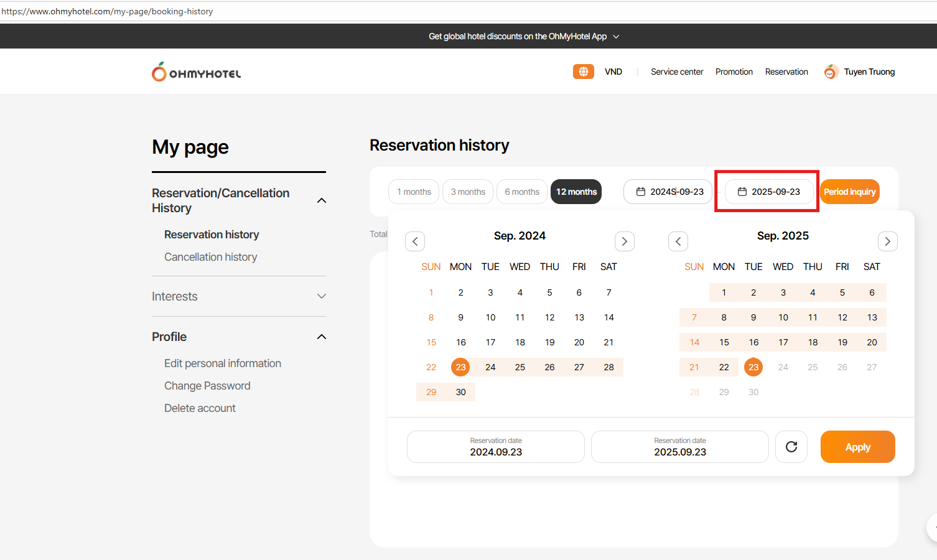Click the 2025-09-23 end date field
The width and height of the screenshot is (937, 560).
pos(769,192)
